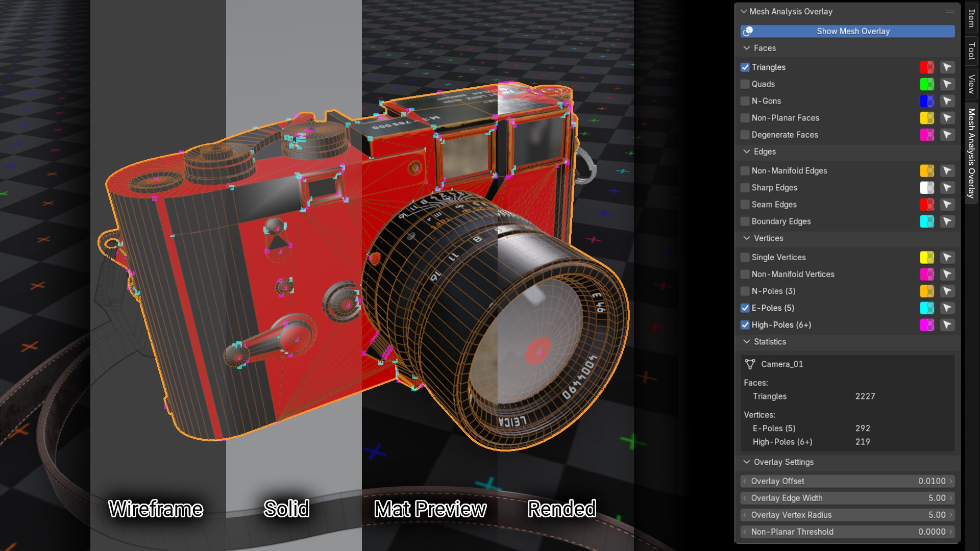
Task: Click select arrow for Degenerate Faces
Action: tap(947, 135)
